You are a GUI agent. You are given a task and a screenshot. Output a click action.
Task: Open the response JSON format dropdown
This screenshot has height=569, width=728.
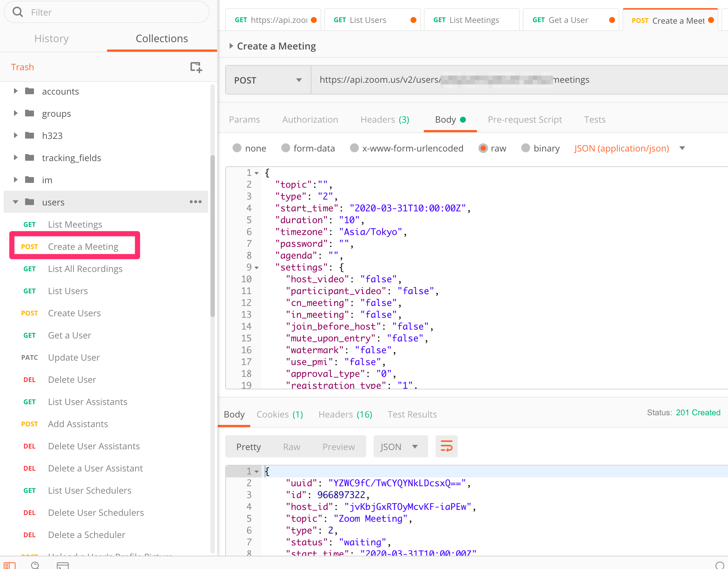(x=401, y=446)
